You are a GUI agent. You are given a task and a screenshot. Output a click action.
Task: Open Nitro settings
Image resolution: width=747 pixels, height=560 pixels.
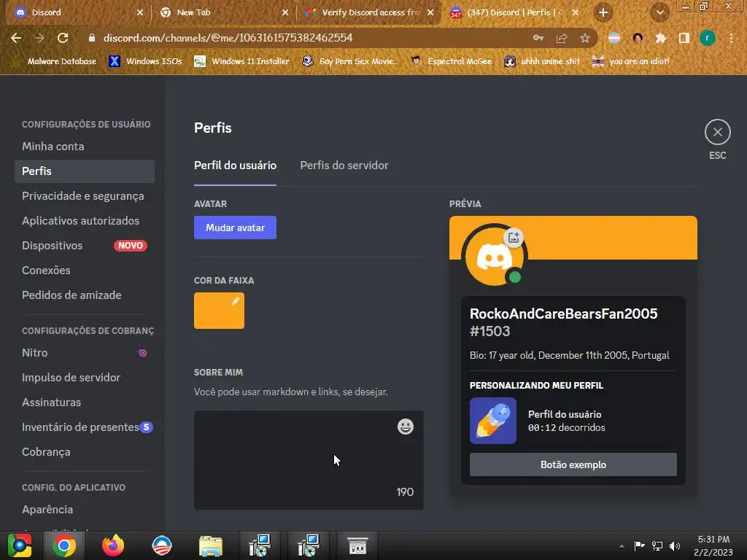[85, 353]
